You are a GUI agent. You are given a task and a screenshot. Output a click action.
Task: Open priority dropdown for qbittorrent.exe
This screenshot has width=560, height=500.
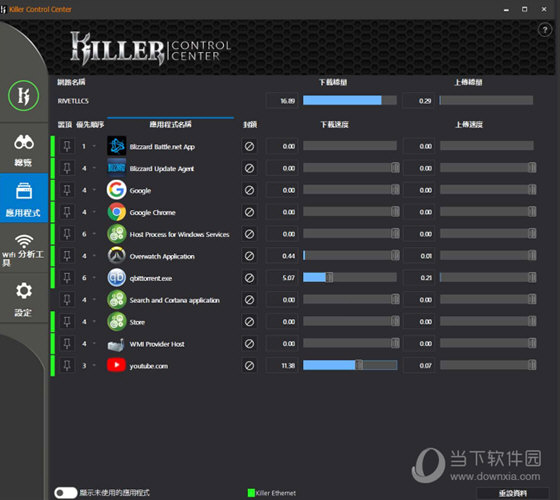(x=94, y=278)
